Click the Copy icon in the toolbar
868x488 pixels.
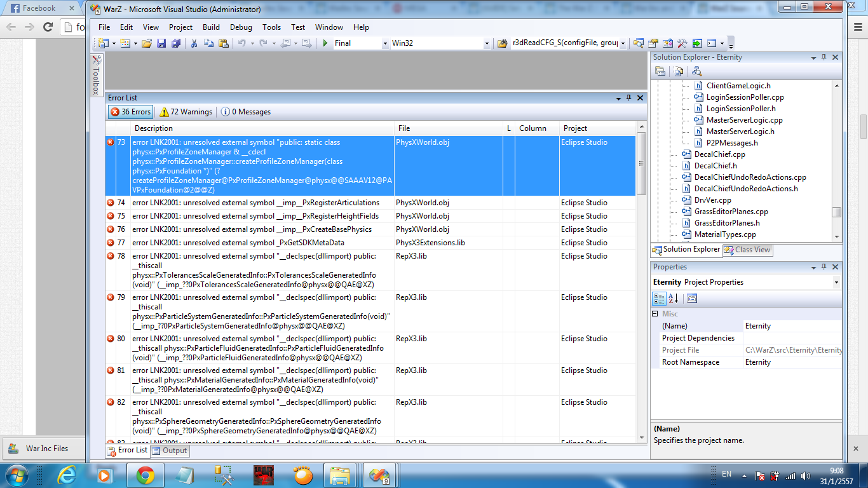(208, 43)
